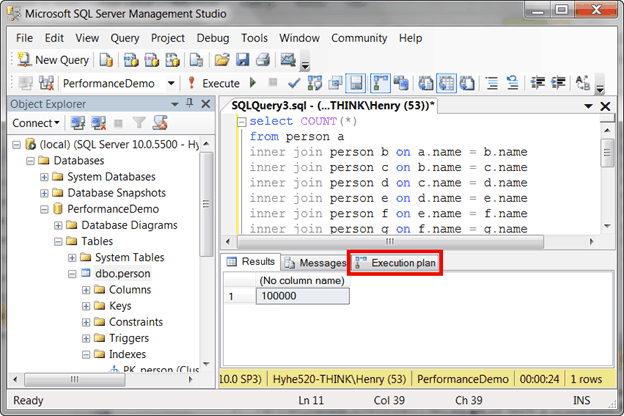Open the Connect dropdown in Object Explorer
Image resolution: width=624 pixels, height=416 pixels.
click(36, 123)
